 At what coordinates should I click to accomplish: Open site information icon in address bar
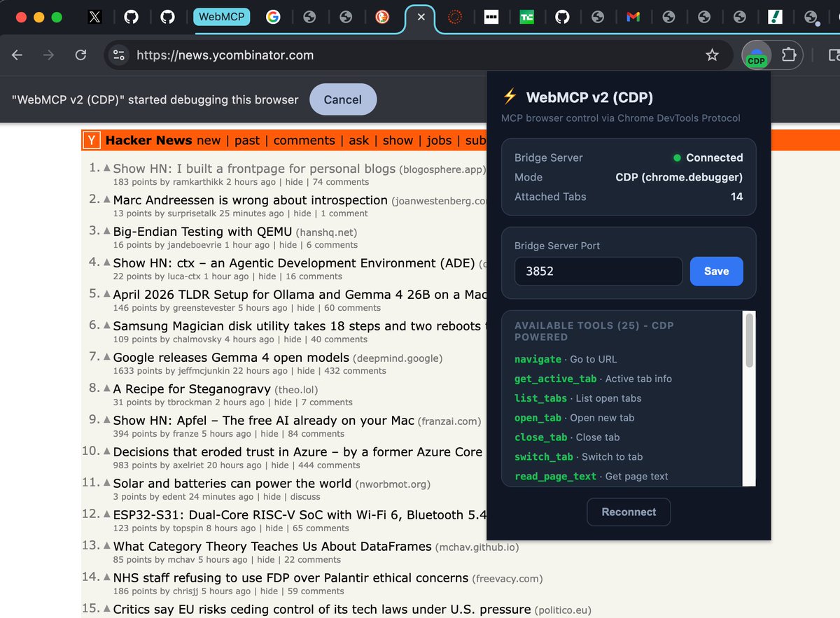click(119, 55)
